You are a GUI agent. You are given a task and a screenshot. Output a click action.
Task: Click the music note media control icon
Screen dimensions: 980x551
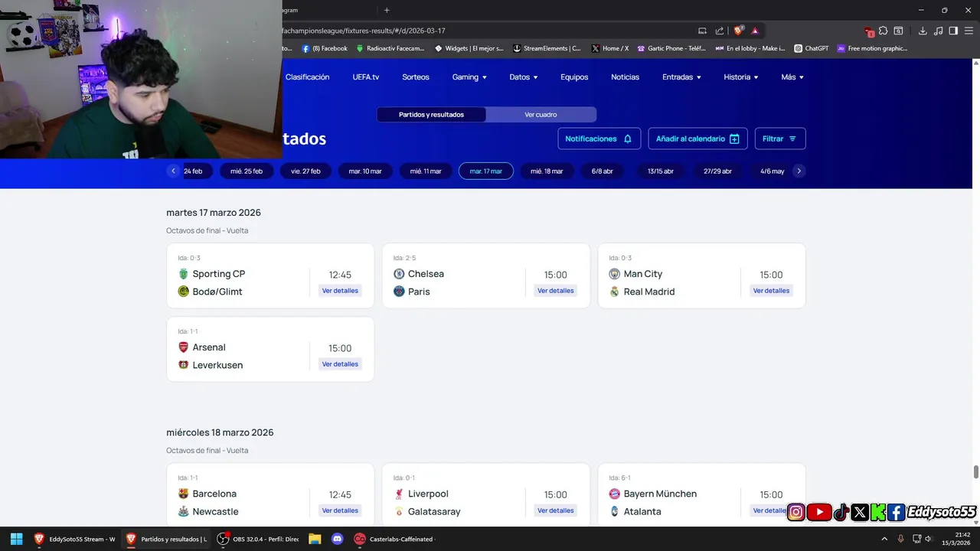(938, 31)
